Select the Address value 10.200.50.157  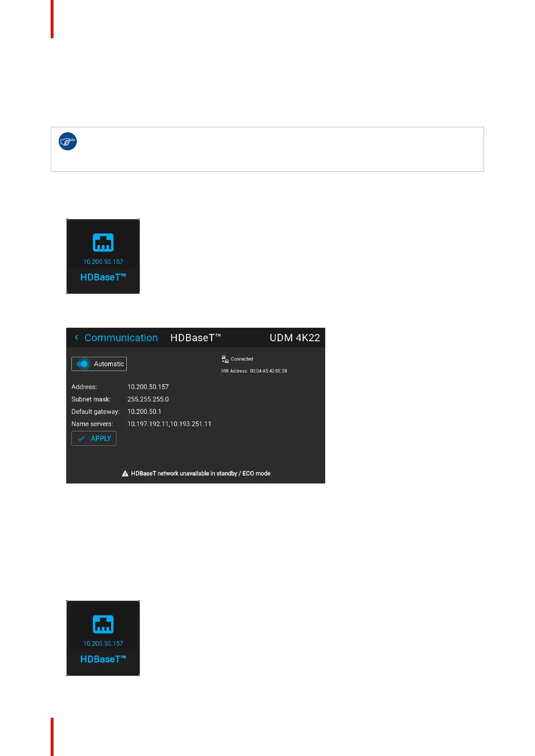coord(148,387)
